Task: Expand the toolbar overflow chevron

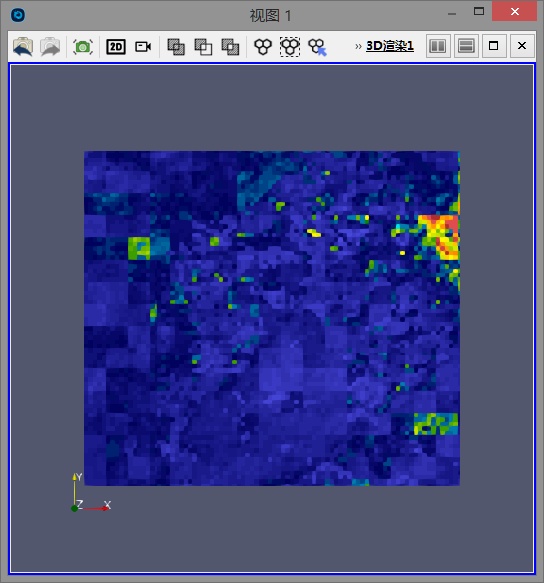Action: point(358,46)
